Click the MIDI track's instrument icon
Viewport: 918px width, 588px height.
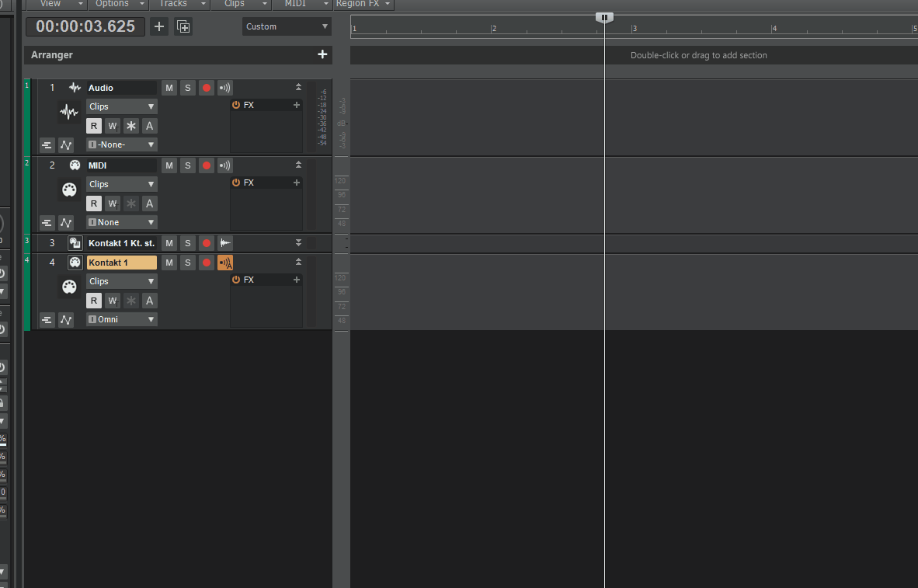pos(75,165)
